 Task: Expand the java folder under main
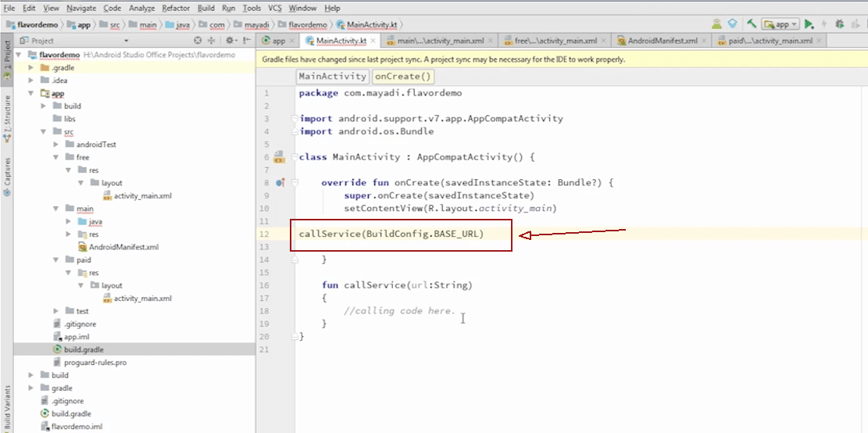pyautogui.click(x=69, y=221)
